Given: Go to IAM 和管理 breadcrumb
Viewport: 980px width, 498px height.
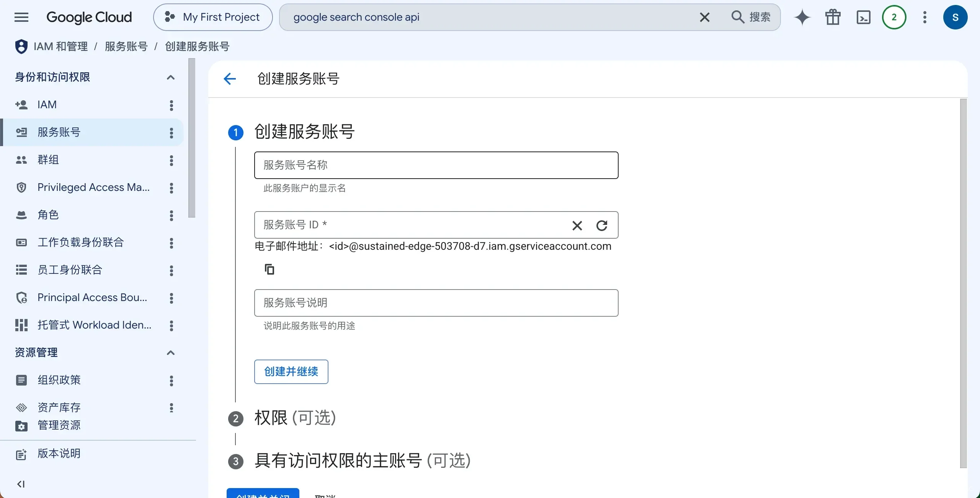Looking at the screenshot, I should tap(60, 47).
